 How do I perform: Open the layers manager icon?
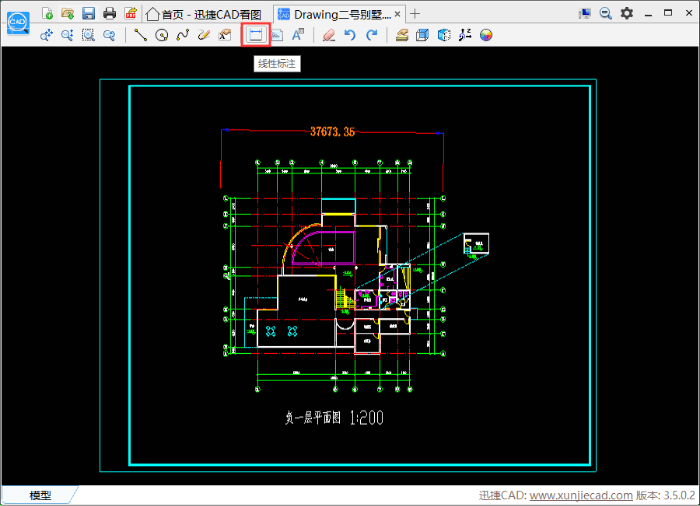click(x=402, y=35)
